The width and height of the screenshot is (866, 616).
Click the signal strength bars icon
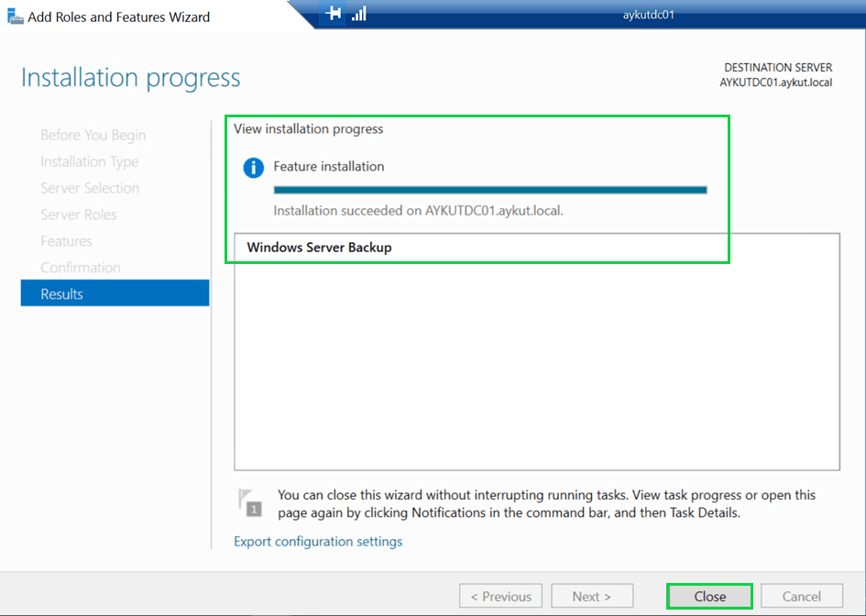(x=359, y=14)
